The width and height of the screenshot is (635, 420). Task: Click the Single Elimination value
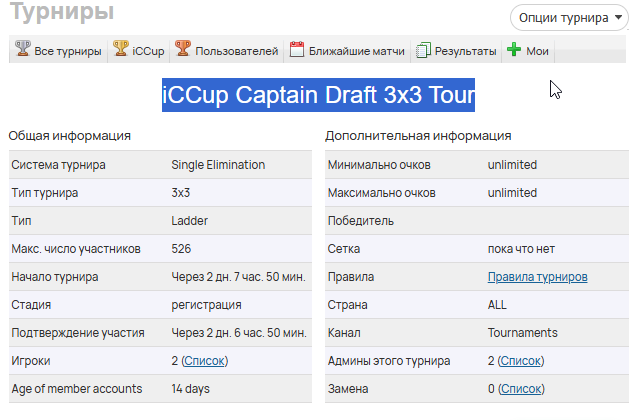pos(218,165)
